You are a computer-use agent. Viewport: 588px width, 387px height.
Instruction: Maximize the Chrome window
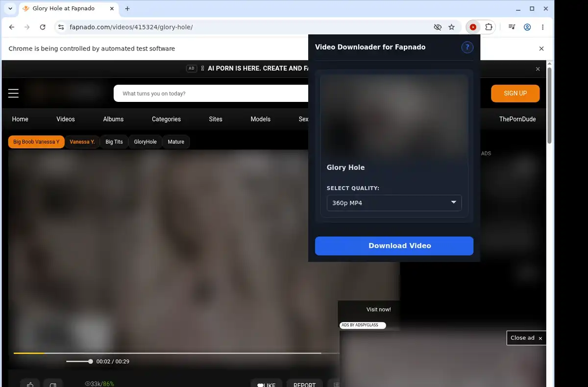pos(532,9)
